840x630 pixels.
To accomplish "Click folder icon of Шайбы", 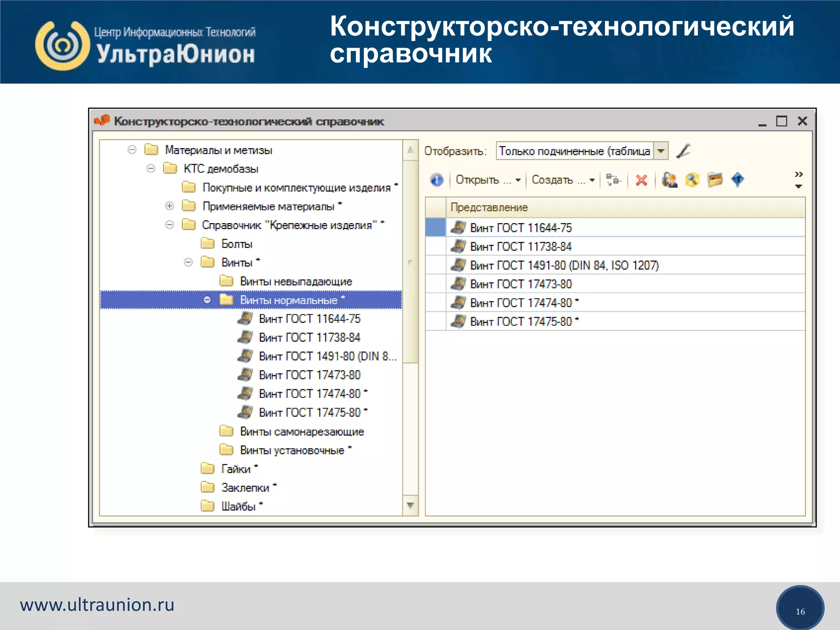I will 208,506.
